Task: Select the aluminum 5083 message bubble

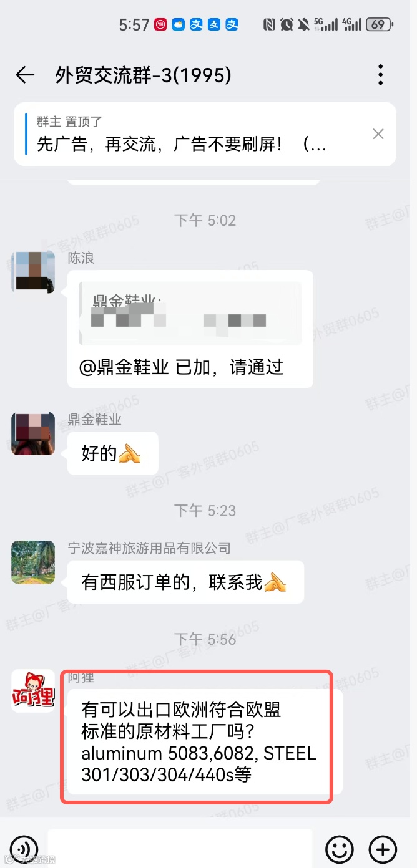Action: click(199, 741)
